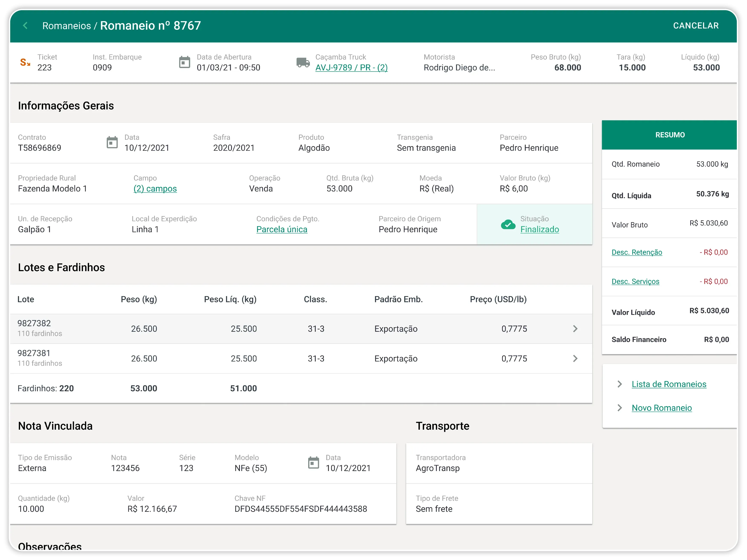Click the Finalizado status link
Viewport: 747px width, 560px height.
[539, 230]
